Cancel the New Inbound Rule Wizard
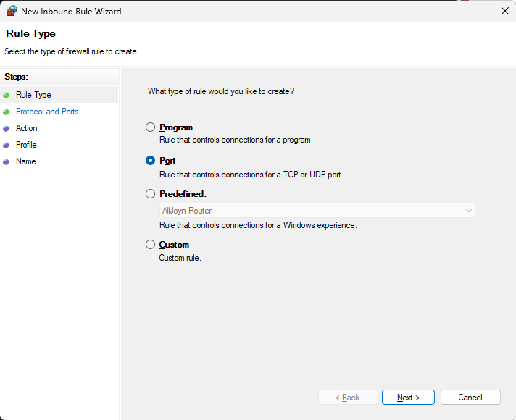This screenshot has width=516, height=420. point(470,398)
